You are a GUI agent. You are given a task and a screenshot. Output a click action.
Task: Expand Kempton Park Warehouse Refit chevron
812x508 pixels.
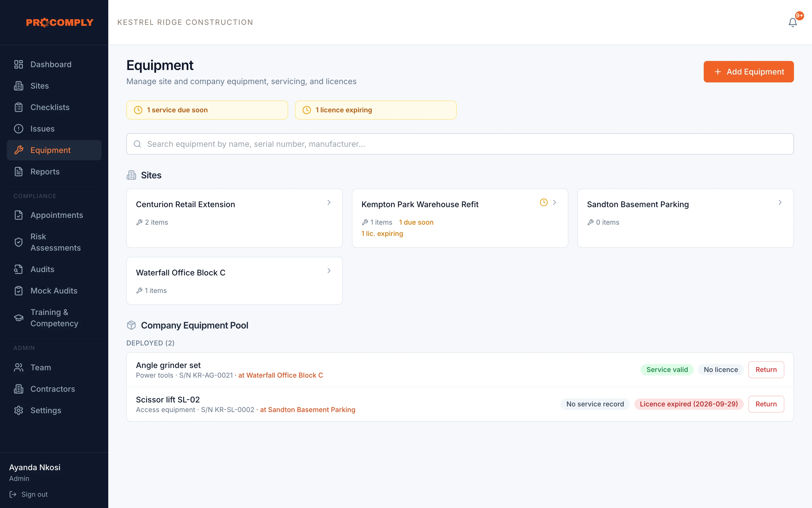(554, 202)
